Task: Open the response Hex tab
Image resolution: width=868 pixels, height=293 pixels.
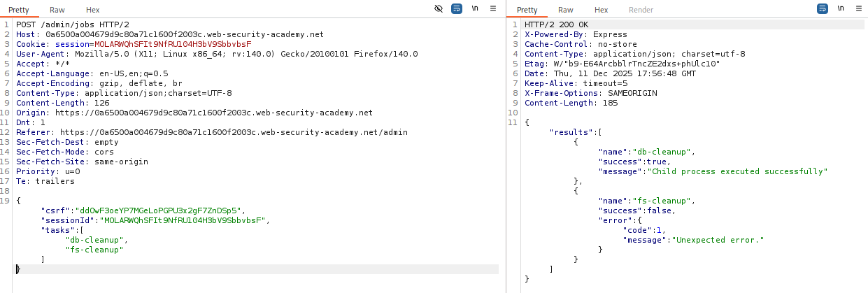Action: point(601,10)
